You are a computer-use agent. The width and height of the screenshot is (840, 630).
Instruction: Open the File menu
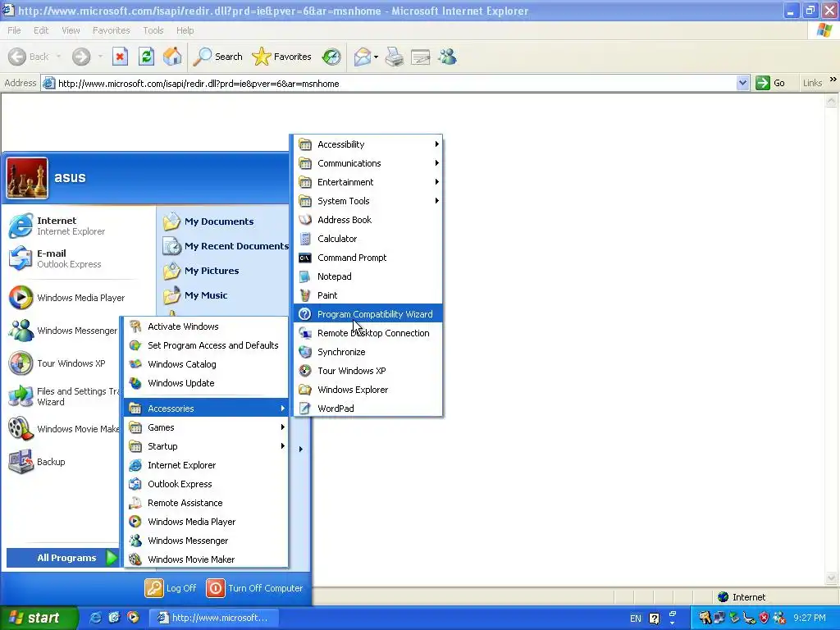click(x=14, y=30)
